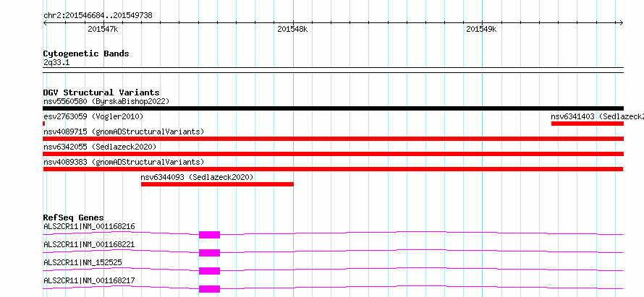This screenshot has height=297, width=644.
Task: Open the RefSeq Genes track title
Action: tap(74, 218)
